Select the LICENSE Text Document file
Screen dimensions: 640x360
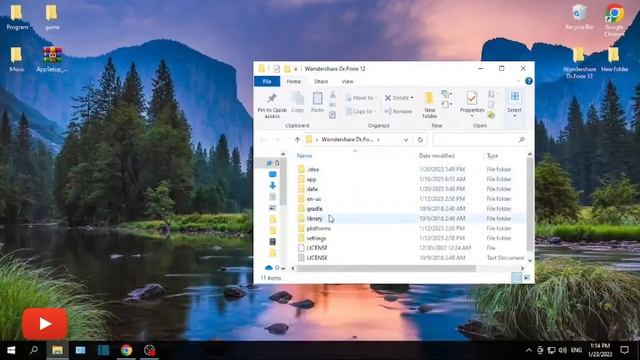[x=410, y=258]
